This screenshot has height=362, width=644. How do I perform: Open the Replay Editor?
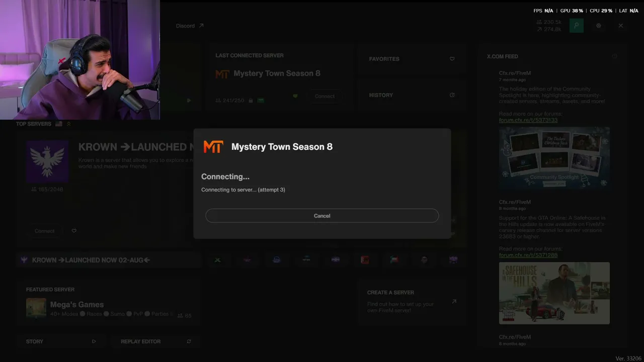tap(156, 341)
